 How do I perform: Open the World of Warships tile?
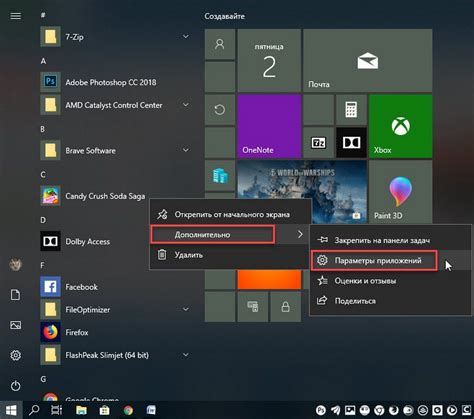[x=302, y=192]
